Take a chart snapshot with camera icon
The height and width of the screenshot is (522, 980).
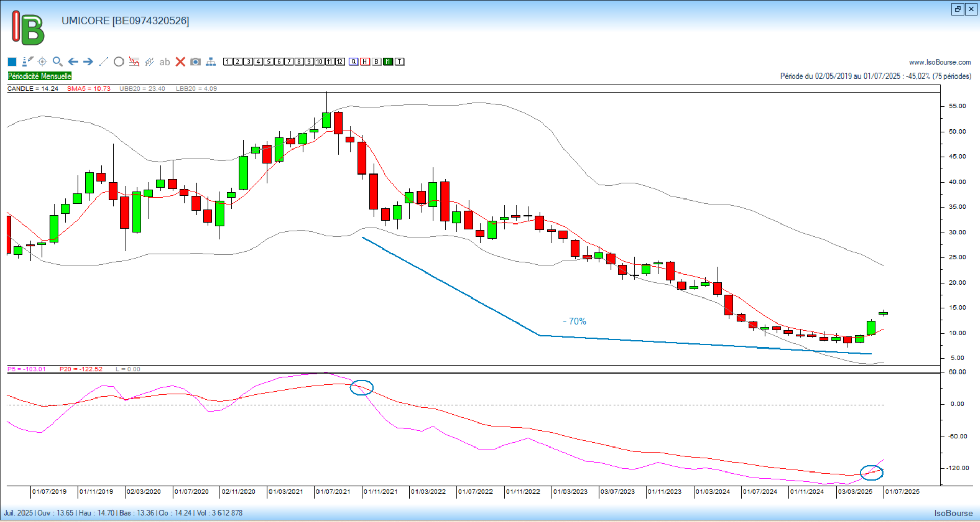(195, 62)
